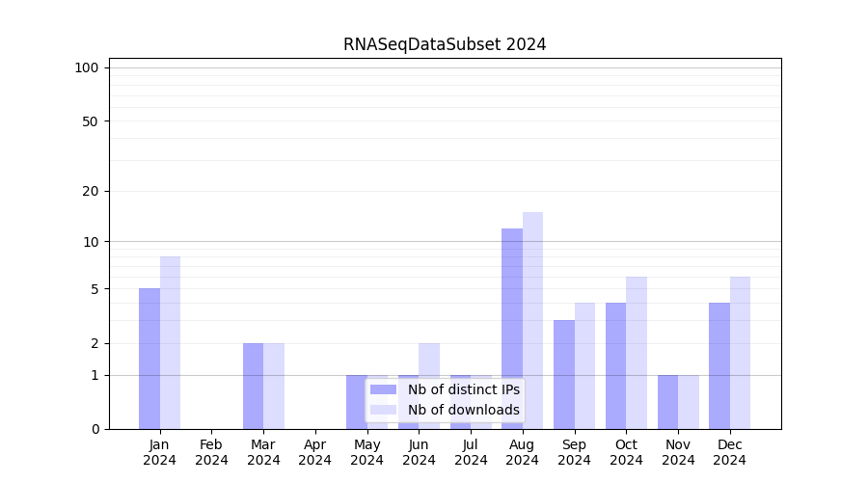The width and height of the screenshot is (868, 482).
Task: Click the Oct 2024 downloads bar
Action: click(x=637, y=353)
